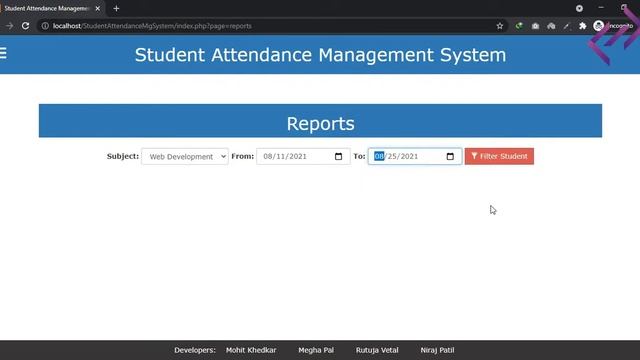Click the To date field month segment
This screenshot has width=640, height=360.
(x=379, y=156)
